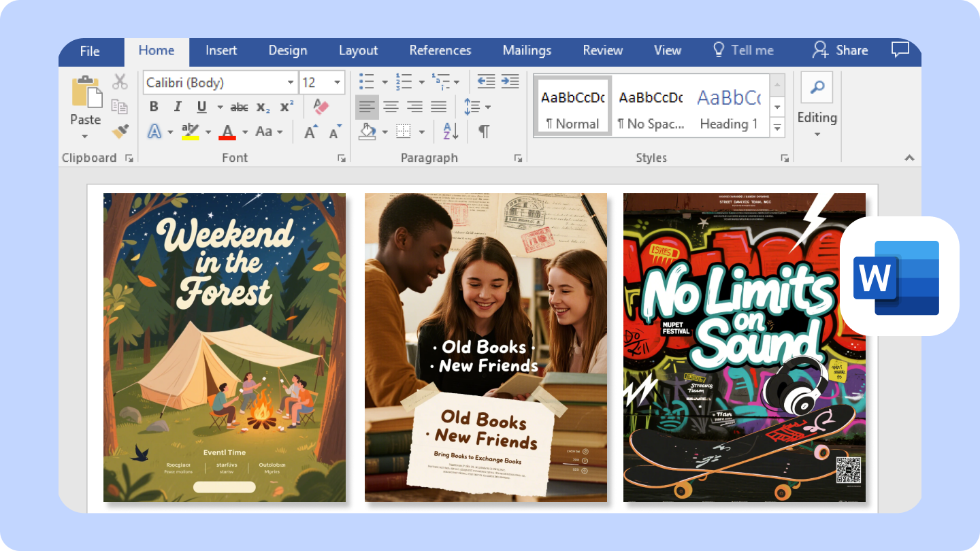The height and width of the screenshot is (551, 980).
Task: Toggle bold formatting
Action: point(154,106)
